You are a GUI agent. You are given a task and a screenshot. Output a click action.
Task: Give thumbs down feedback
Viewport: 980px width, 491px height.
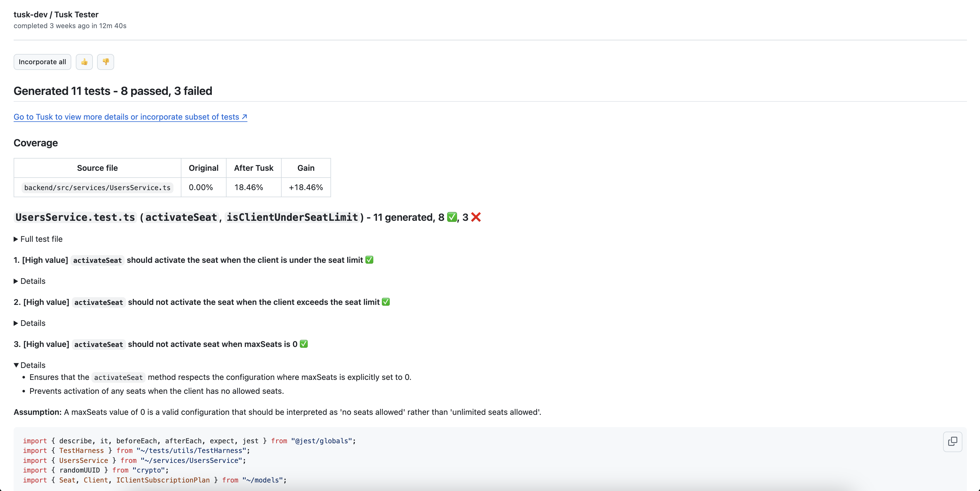click(x=105, y=62)
